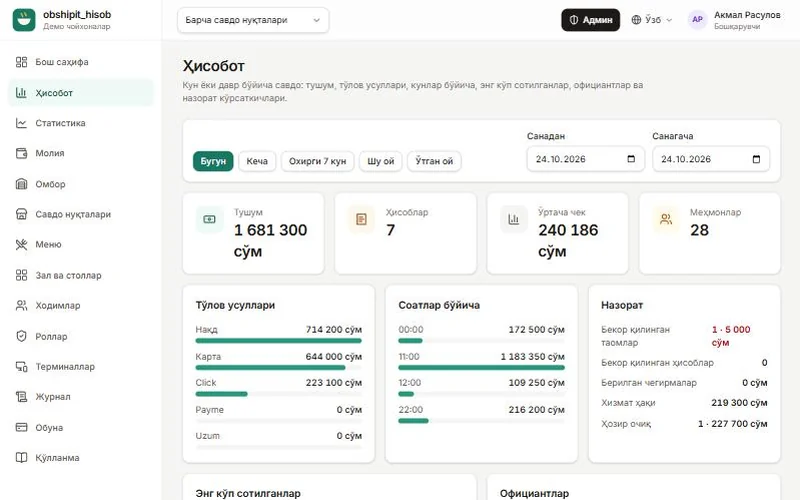The height and width of the screenshot is (500, 800).
Task: Click the Омбор warehouse icon
Action: 21,184
